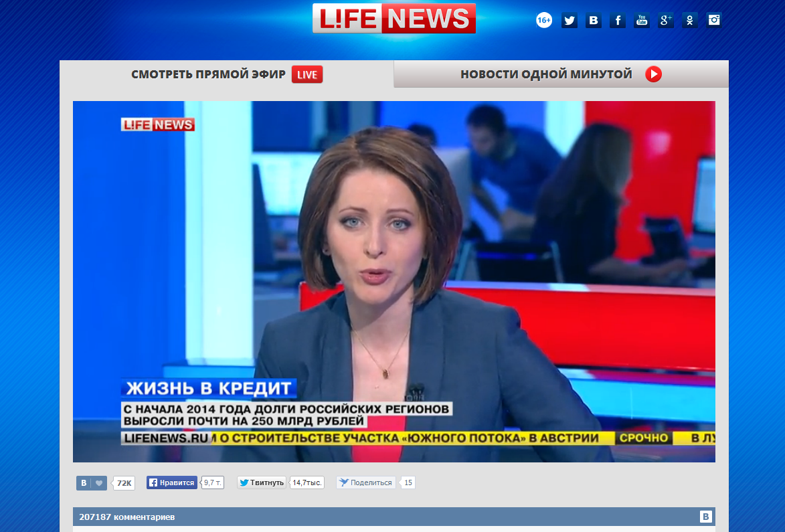Screen dimensions: 785x532
Task: Switch to the НОВОСТИ ОДНОЙ МИНУТОЙ tab
Action: [561, 74]
